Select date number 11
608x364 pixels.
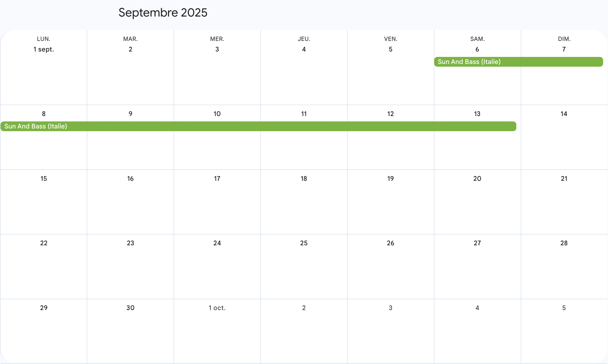[304, 114]
